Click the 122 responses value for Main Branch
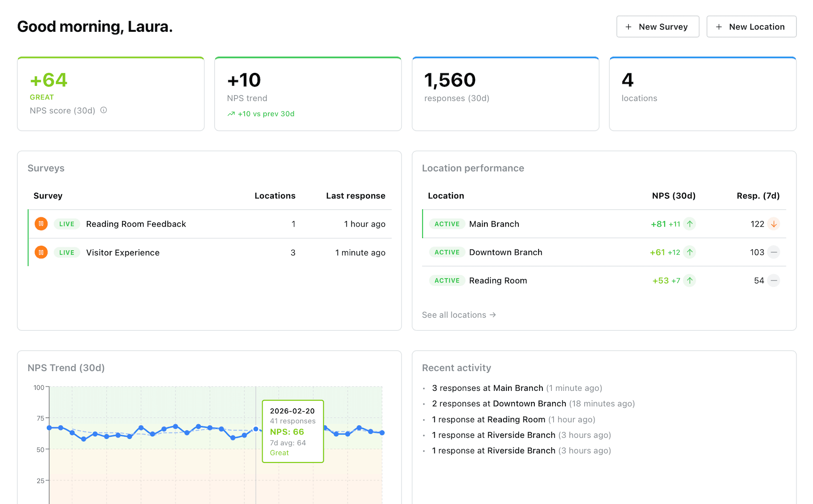The image size is (813, 504). (x=757, y=224)
